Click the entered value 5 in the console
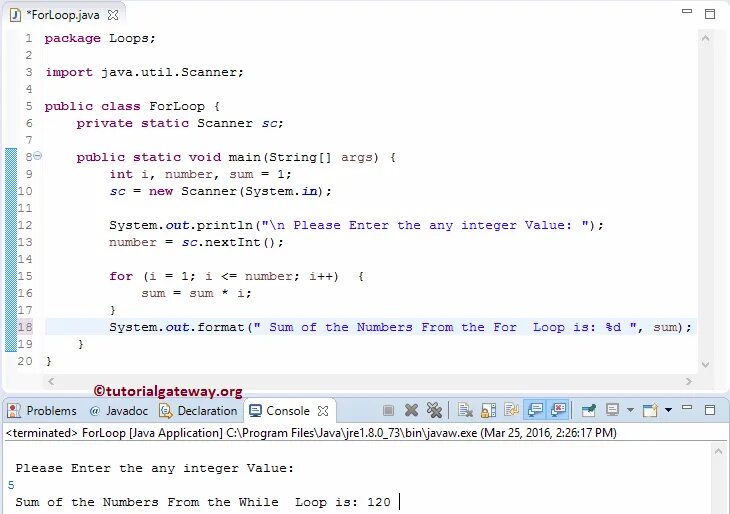 coord(11,485)
